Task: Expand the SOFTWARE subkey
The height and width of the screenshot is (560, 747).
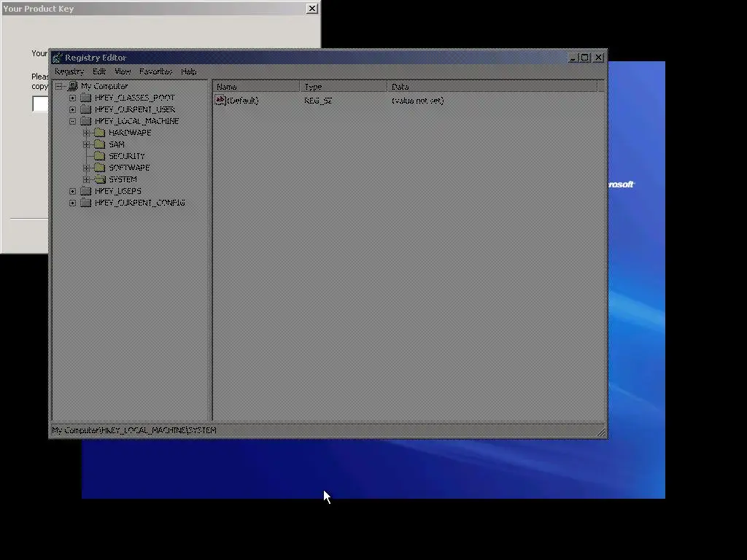Action: [86, 168]
